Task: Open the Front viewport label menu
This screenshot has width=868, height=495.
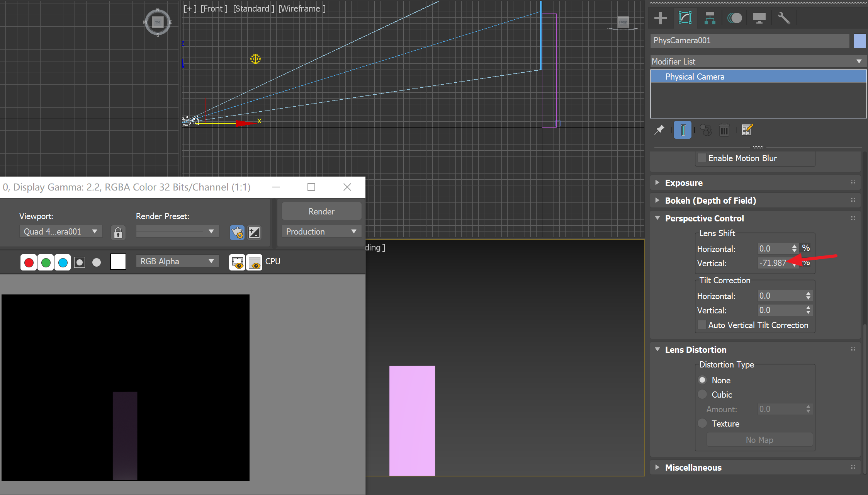Action: coord(214,9)
